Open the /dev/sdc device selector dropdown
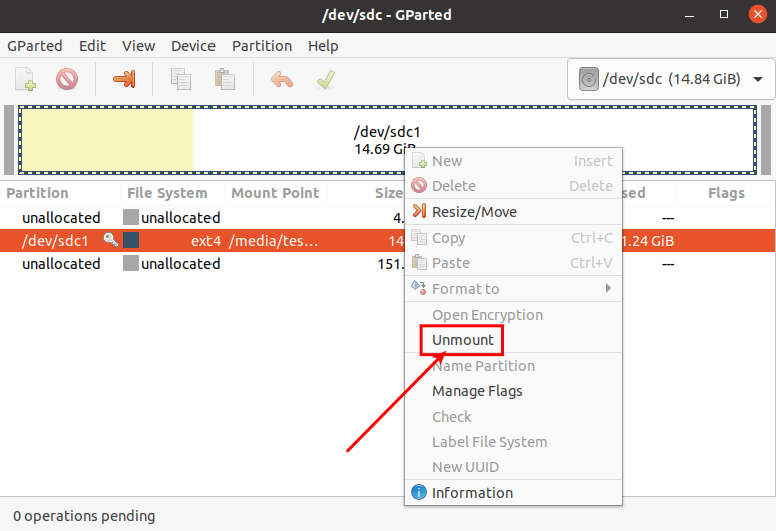This screenshot has width=776, height=531. 671,79
